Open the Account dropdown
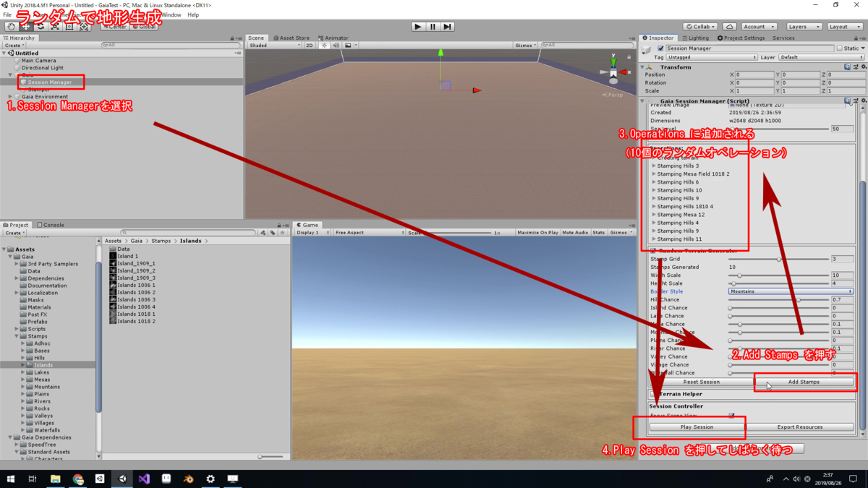 (761, 27)
